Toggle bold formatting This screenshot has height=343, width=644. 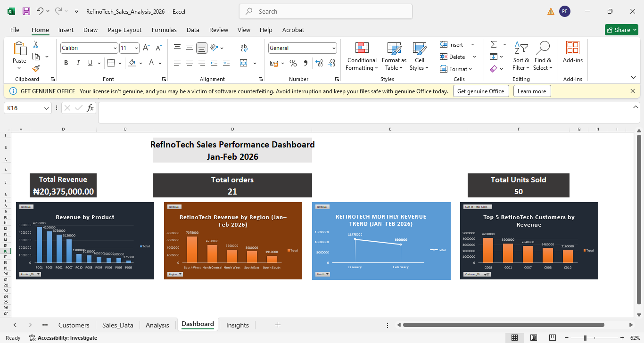coord(66,63)
